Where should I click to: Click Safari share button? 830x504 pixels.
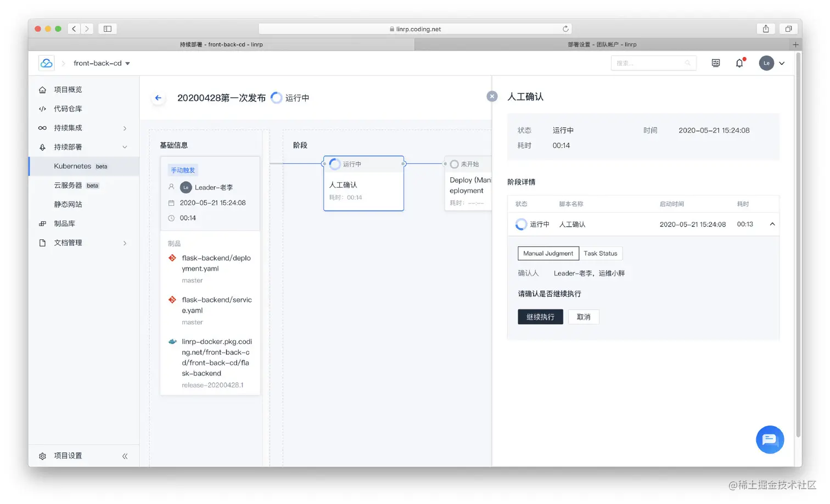click(766, 29)
